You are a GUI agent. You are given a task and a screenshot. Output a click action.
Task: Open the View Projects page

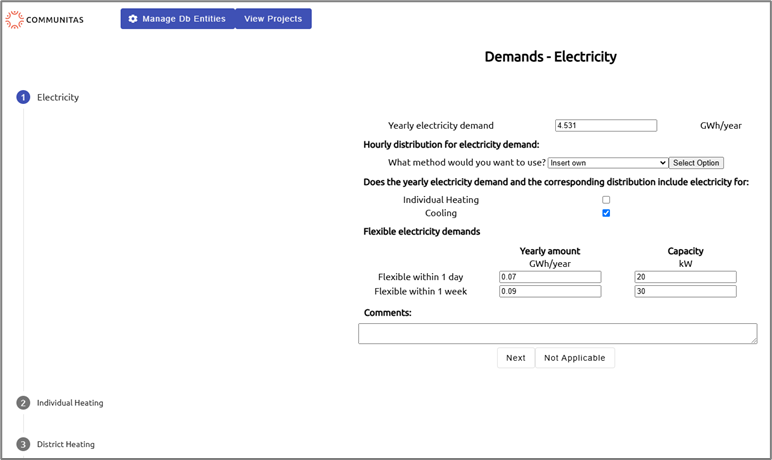[273, 19]
